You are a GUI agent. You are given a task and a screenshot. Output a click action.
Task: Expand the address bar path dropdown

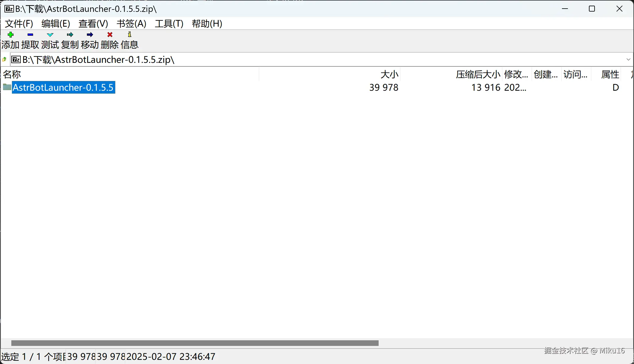(x=628, y=60)
